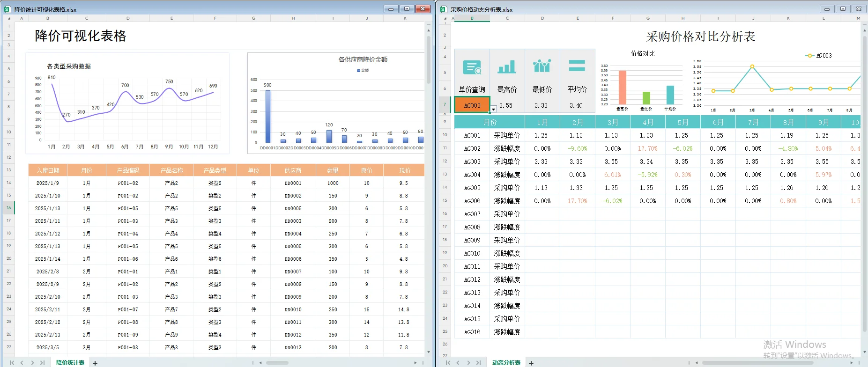Screen dimensions: 868x367
Task: Click the 金额 legend entry in bar chart
Action: point(363,70)
